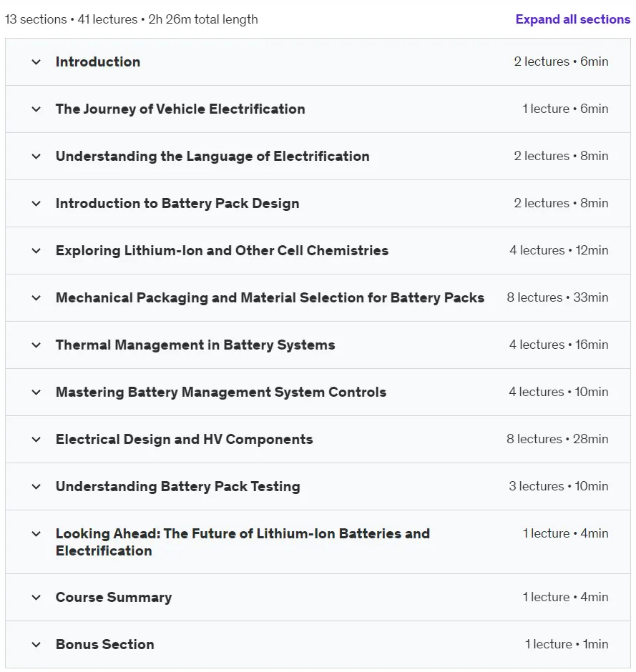Viewport: 636px width, 672px height.
Task: Click chevron beside Thermal Management in Battery Systems
Action: 36,345
